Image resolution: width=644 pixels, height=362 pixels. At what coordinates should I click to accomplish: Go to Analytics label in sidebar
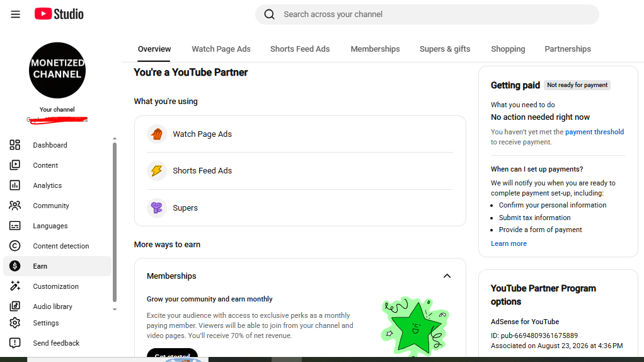47,185
